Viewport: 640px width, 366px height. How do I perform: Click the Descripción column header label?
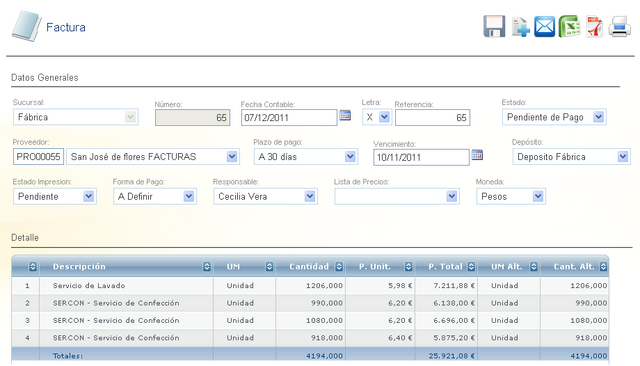click(x=79, y=266)
